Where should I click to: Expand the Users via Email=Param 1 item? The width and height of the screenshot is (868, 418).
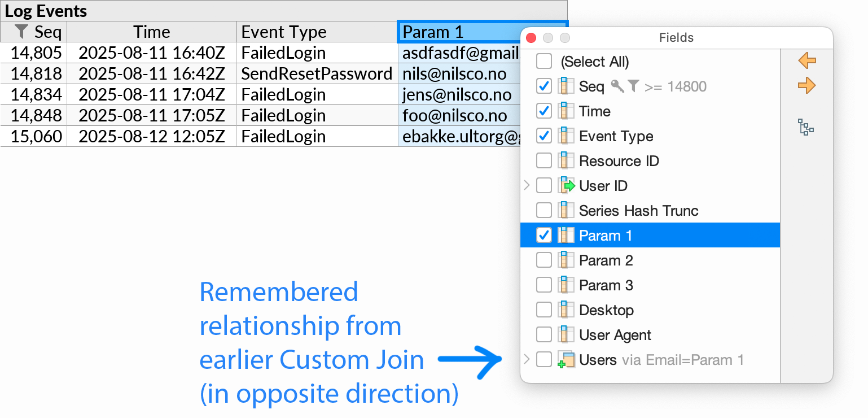[x=527, y=359]
